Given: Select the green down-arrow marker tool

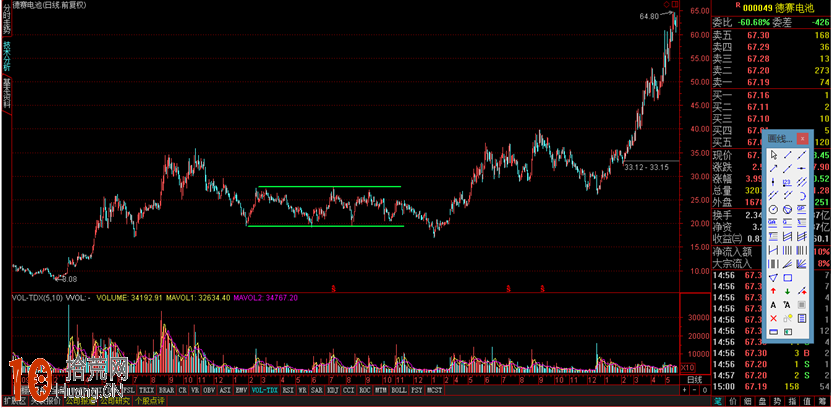Looking at the screenshot, I should coord(789,291).
